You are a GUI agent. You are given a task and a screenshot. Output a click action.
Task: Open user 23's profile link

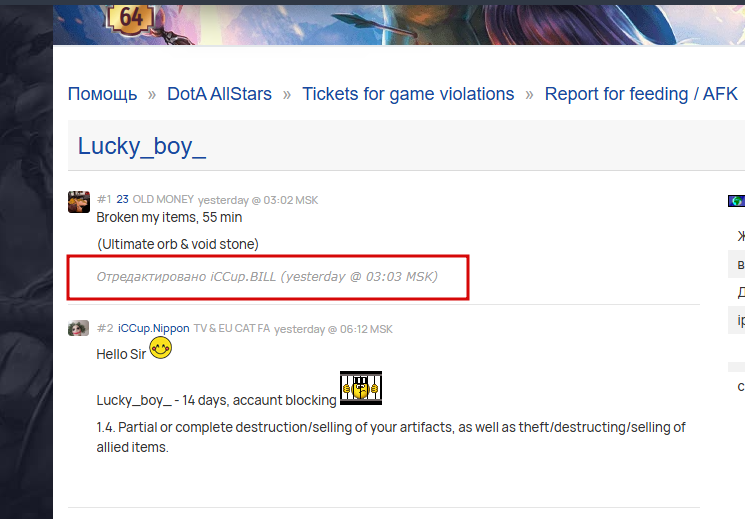click(x=123, y=199)
